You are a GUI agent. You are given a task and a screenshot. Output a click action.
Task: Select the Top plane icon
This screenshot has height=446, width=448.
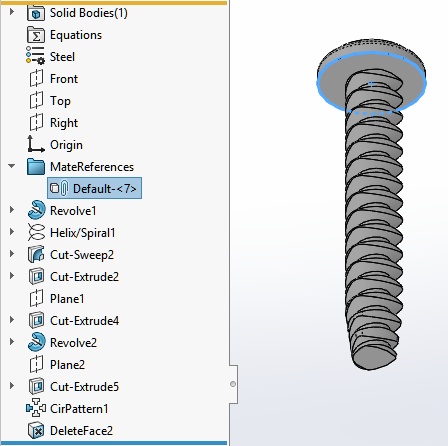(36, 101)
